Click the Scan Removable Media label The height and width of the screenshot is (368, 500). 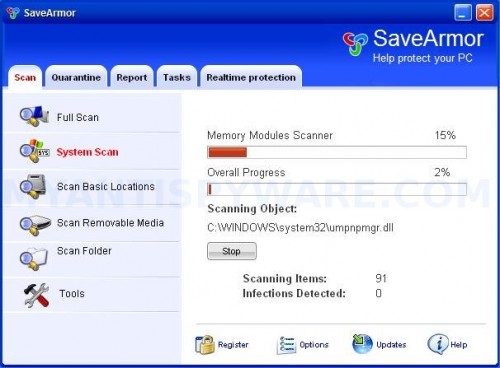(110, 223)
